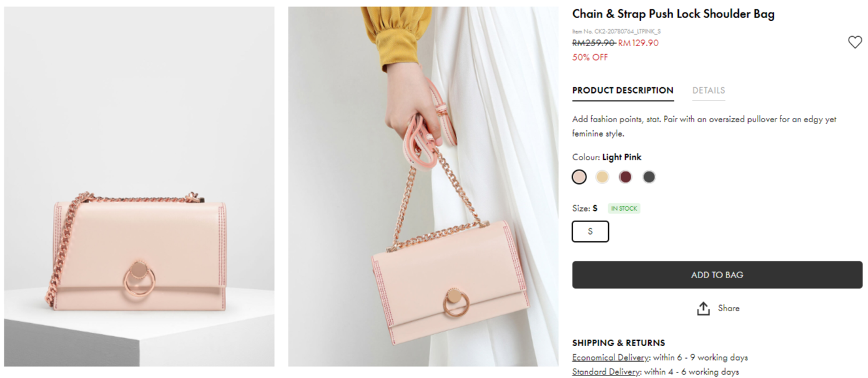This screenshot has height=378, width=868.
Task: Follow the Standard Delivery link
Action: pyautogui.click(x=606, y=372)
